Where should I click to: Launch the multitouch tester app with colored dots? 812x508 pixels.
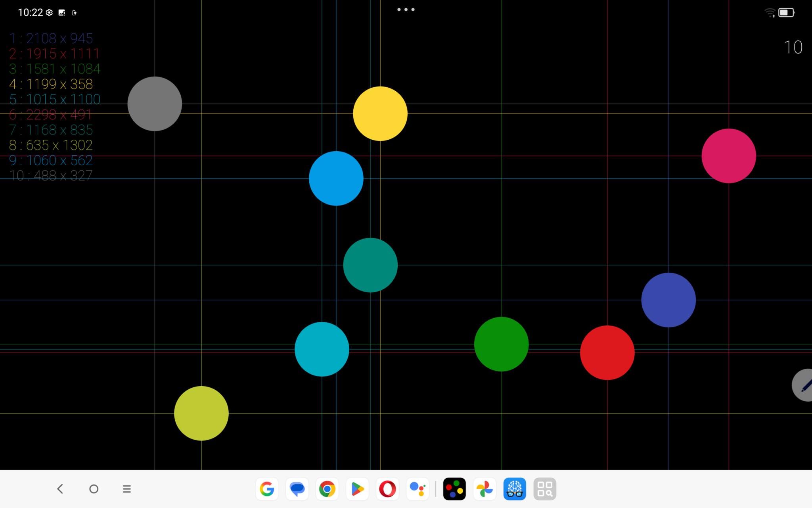[454, 489]
